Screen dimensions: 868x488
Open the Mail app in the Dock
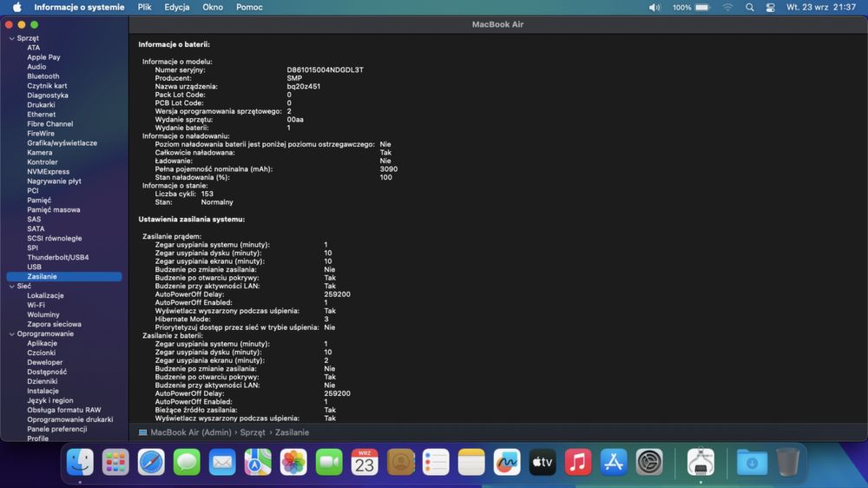(222, 462)
